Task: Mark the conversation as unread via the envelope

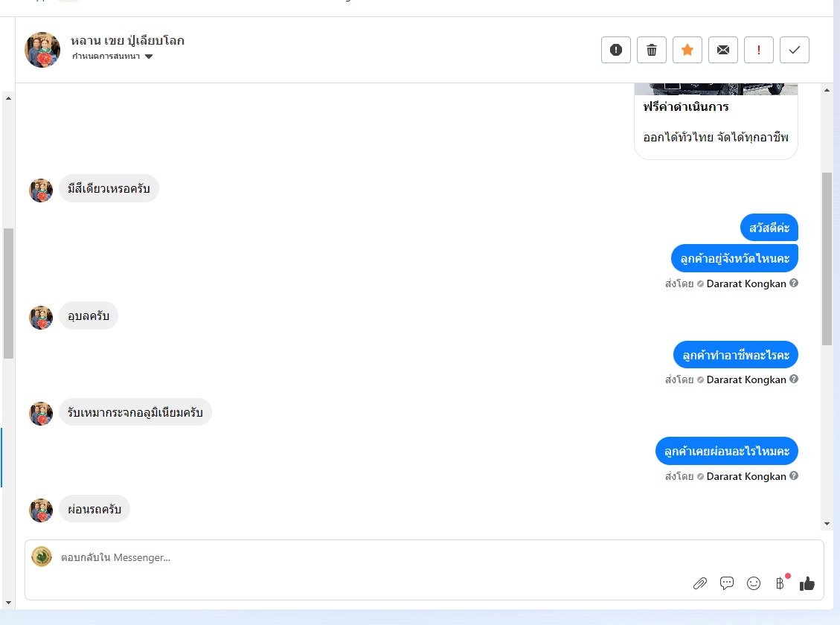Action: tap(723, 50)
